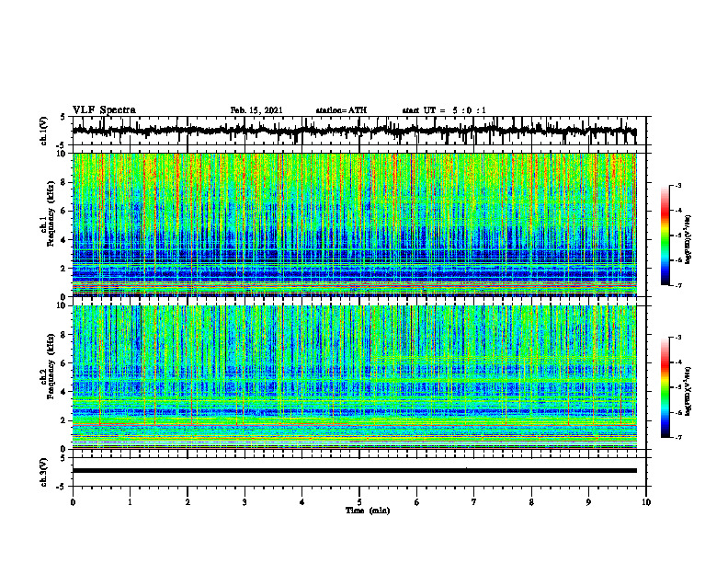This screenshot has width=728, height=563.
Task: Click time axis tick label "9"
Action: click(588, 502)
